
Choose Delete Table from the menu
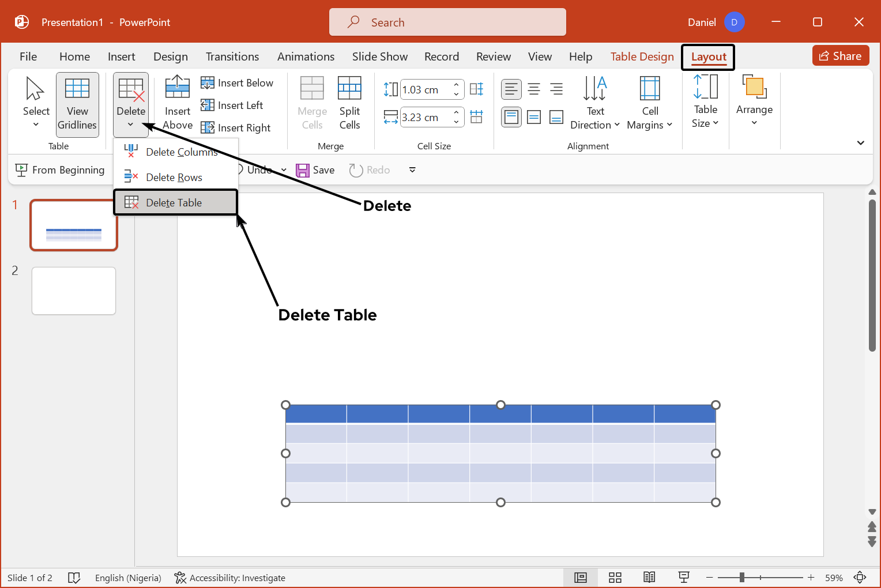click(175, 203)
